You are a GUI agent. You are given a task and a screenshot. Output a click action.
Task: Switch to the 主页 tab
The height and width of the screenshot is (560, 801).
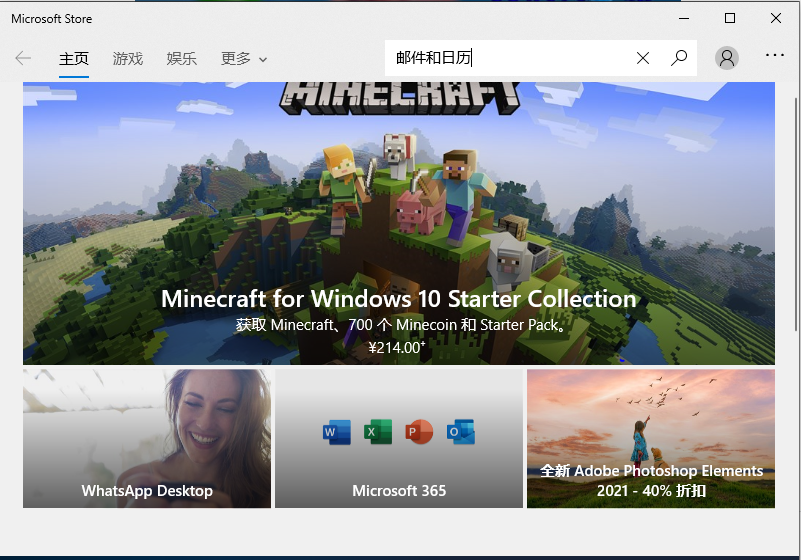pyautogui.click(x=74, y=59)
